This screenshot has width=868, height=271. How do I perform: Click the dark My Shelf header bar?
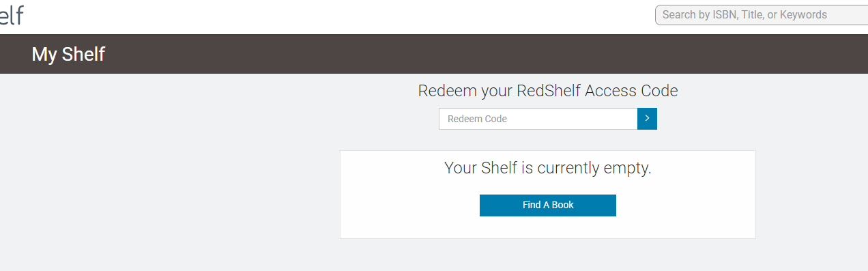(x=434, y=54)
